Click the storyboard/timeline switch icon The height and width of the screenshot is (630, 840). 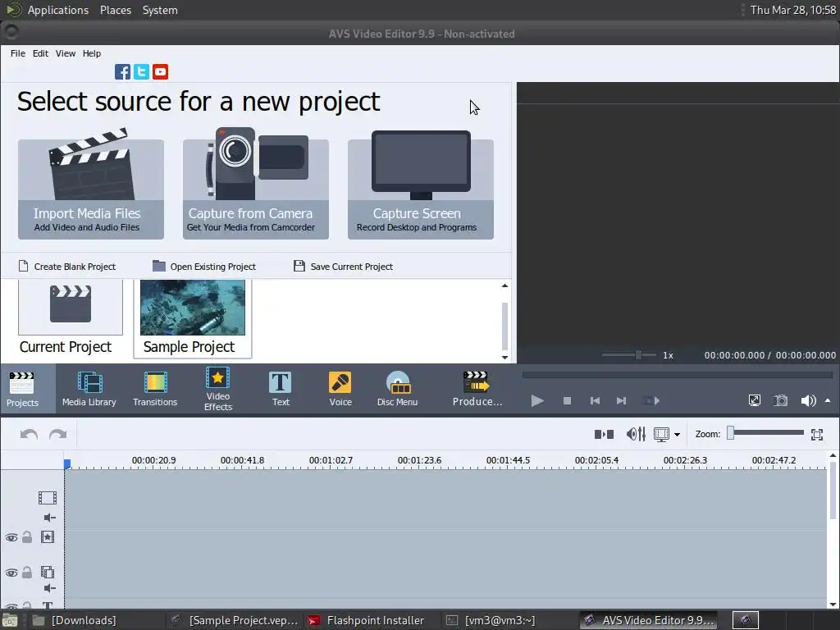point(605,434)
